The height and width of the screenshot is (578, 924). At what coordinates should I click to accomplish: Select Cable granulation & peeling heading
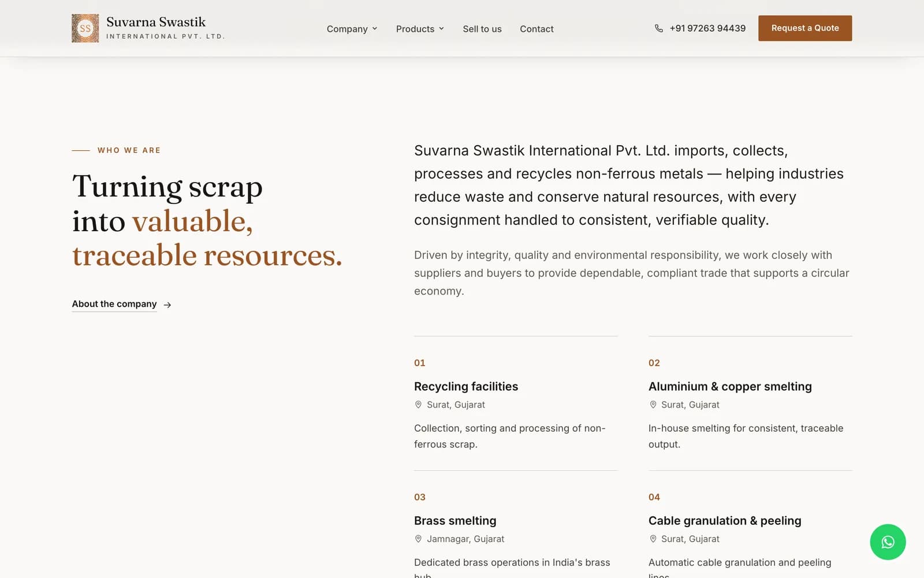point(725,520)
